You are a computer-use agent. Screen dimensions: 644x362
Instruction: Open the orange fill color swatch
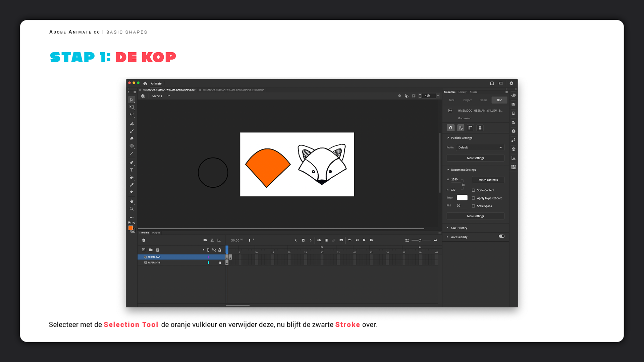click(130, 228)
